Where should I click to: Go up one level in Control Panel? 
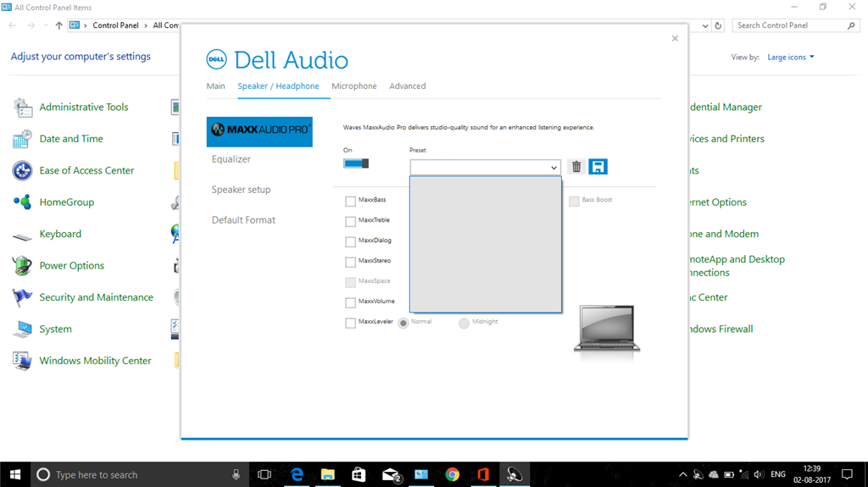pos(59,25)
